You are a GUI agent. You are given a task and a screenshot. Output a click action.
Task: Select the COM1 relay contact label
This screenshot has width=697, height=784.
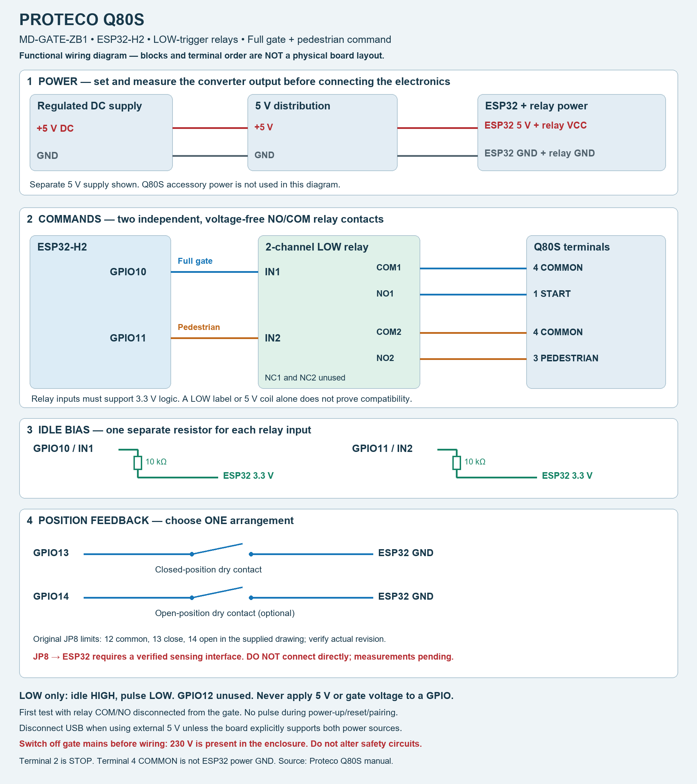(389, 268)
